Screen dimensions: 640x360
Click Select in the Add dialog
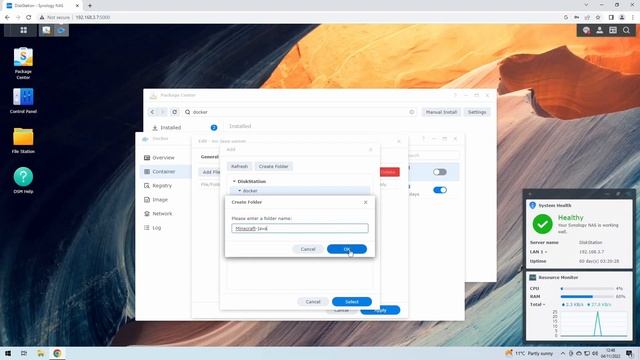point(351,302)
